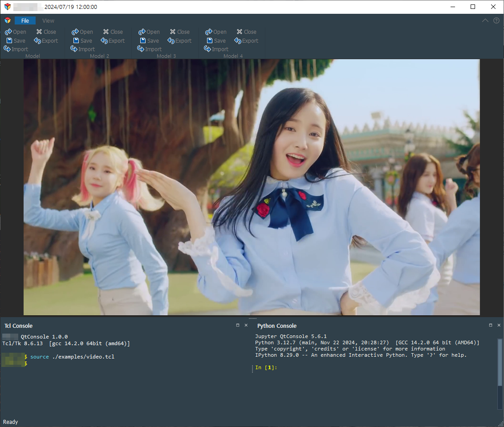Click the 'Ready' status bar text
504x427 pixels.
[10, 422]
